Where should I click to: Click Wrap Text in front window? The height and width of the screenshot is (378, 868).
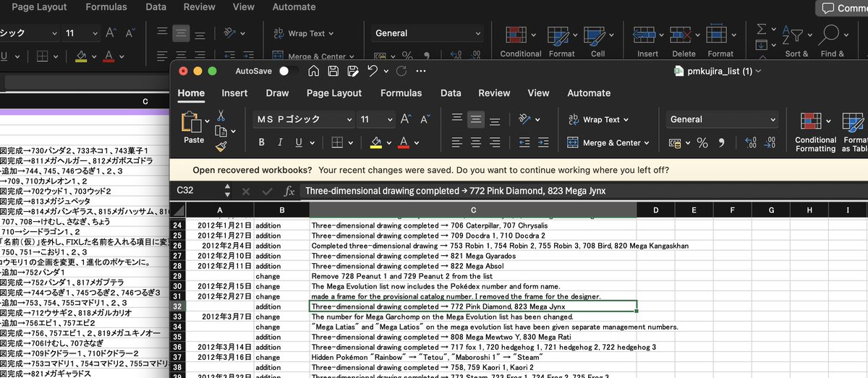pyautogui.click(x=599, y=119)
